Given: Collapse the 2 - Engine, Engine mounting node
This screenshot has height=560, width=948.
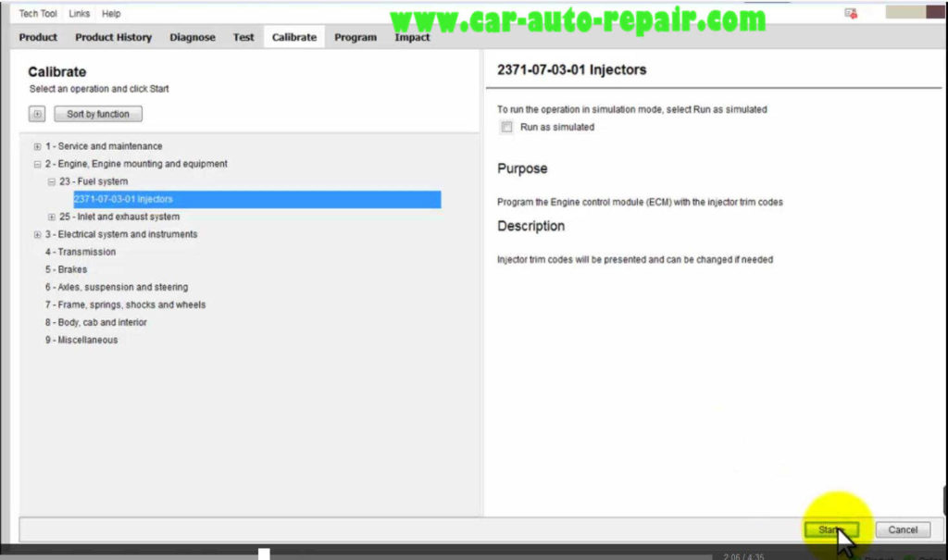Looking at the screenshot, I should click(x=37, y=163).
